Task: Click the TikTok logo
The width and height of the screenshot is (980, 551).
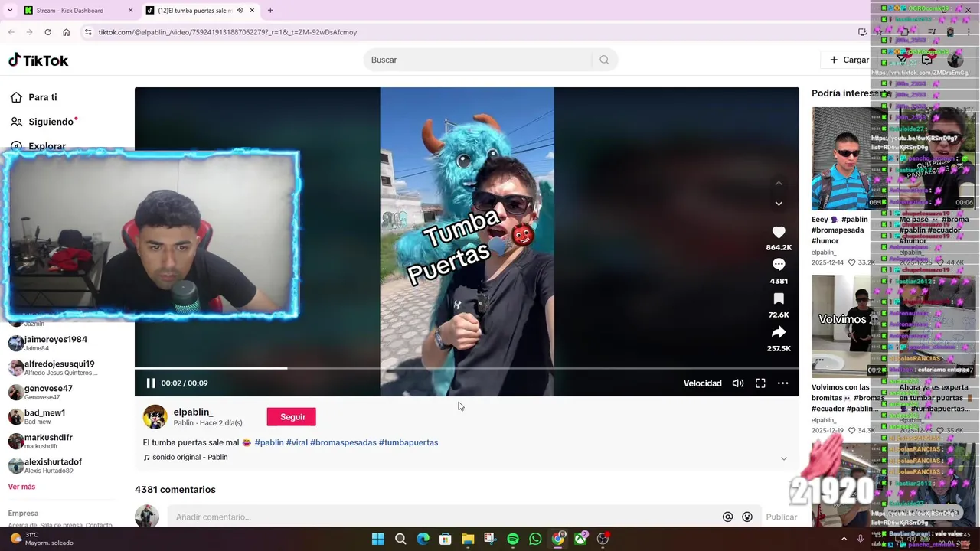Action: pyautogui.click(x=38, y=60)
